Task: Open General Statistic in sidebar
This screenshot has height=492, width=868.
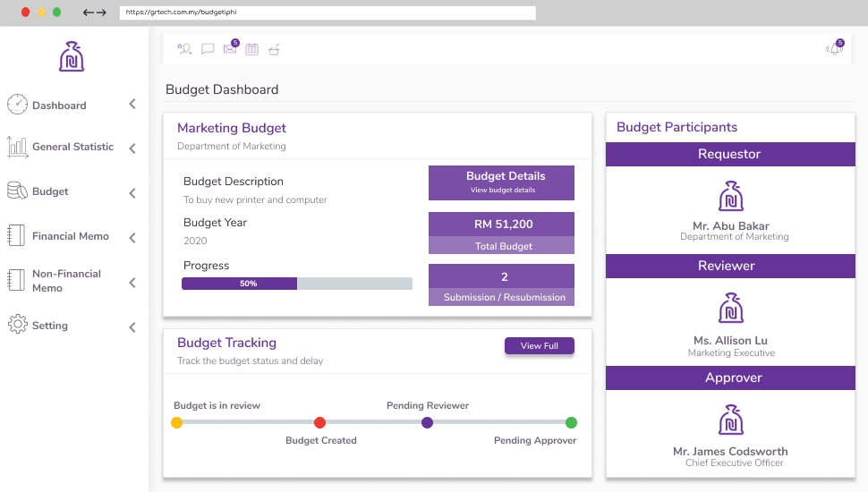Action: tap(73, 147)
